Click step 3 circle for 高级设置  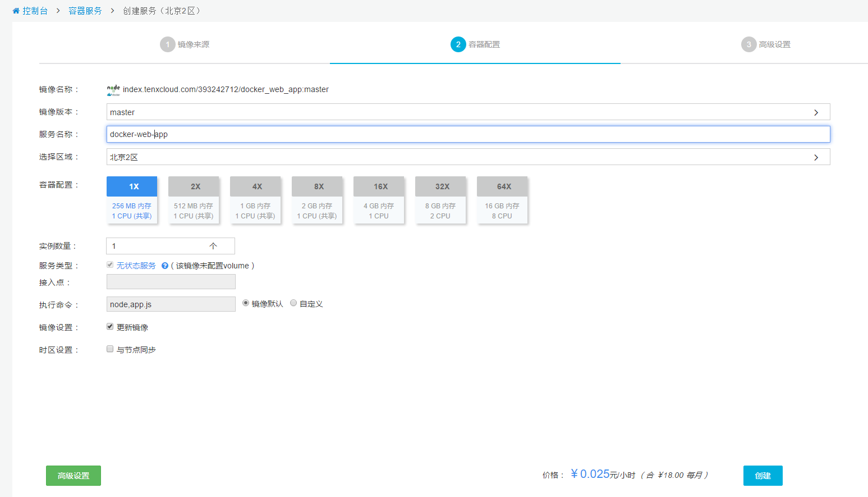(749, 44)
